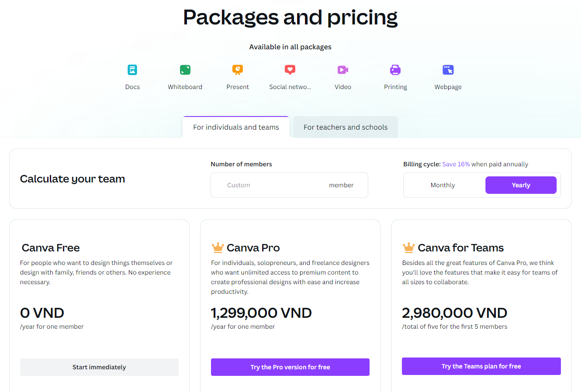Click Try the Teams plan for free
The image size is (581, 392).
(481, 366)
